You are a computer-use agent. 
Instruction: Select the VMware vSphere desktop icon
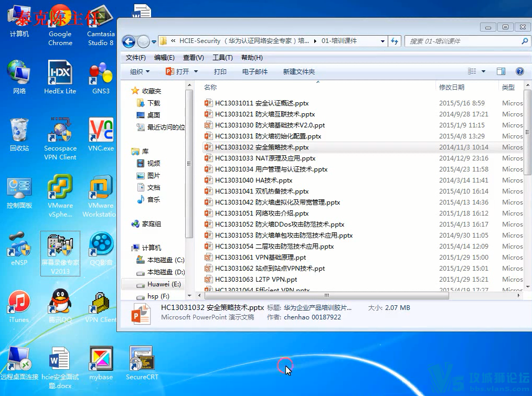[x=60, y=196]
